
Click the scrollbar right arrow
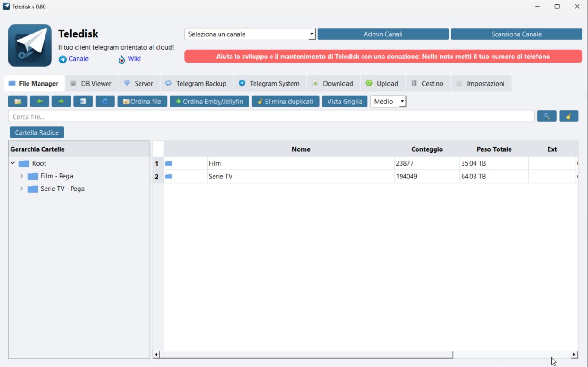(x=574, y=355)
